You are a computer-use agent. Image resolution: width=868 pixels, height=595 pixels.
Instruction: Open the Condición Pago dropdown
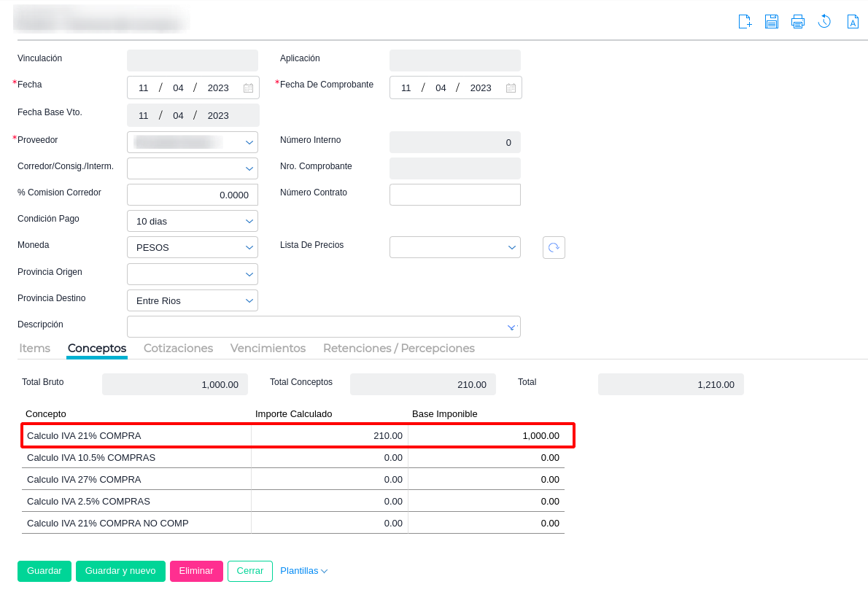pyautogui.click(x=249, y=221)
